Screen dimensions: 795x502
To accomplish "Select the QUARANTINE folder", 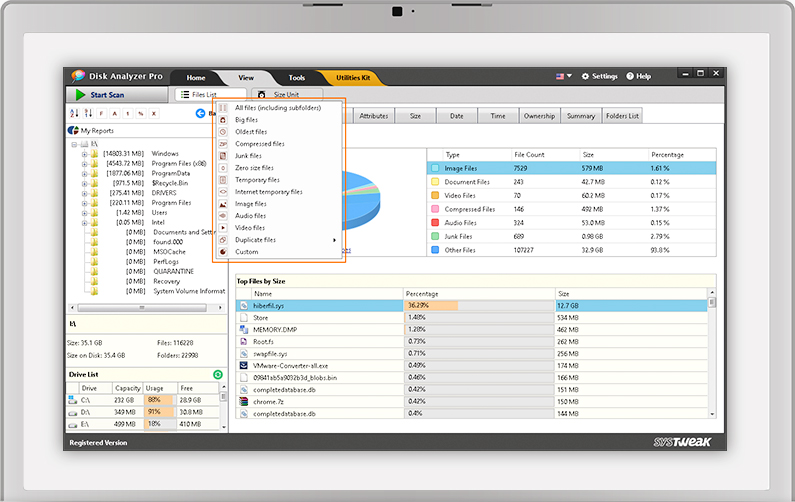I will [x=173, y=271].
